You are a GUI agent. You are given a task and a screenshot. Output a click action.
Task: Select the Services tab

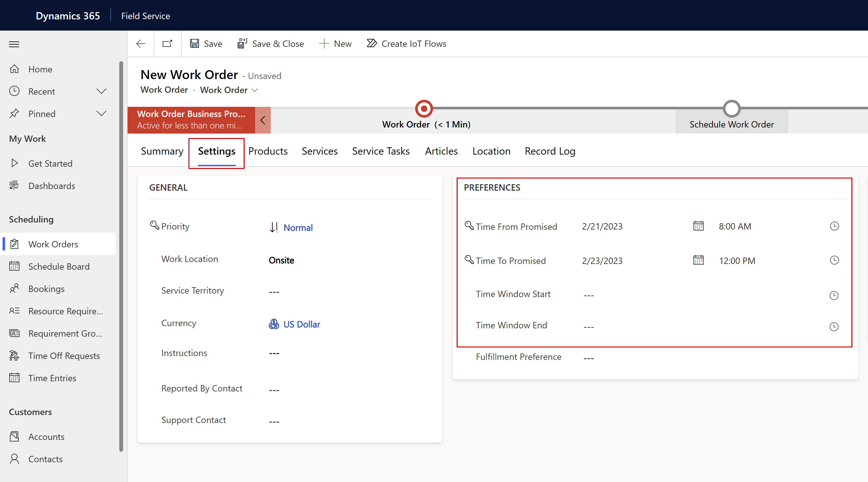coord(320,151)
